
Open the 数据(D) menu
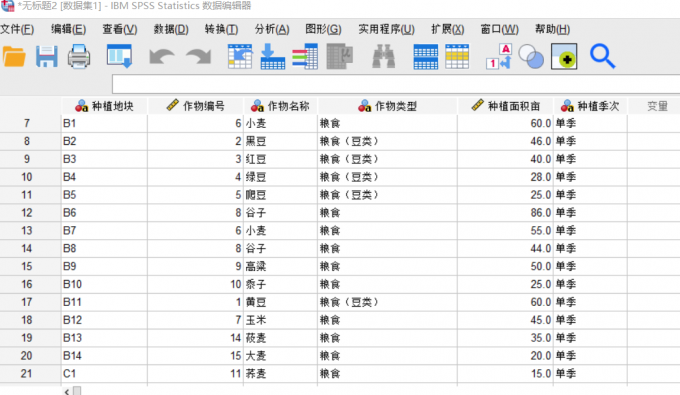(171, 29)
